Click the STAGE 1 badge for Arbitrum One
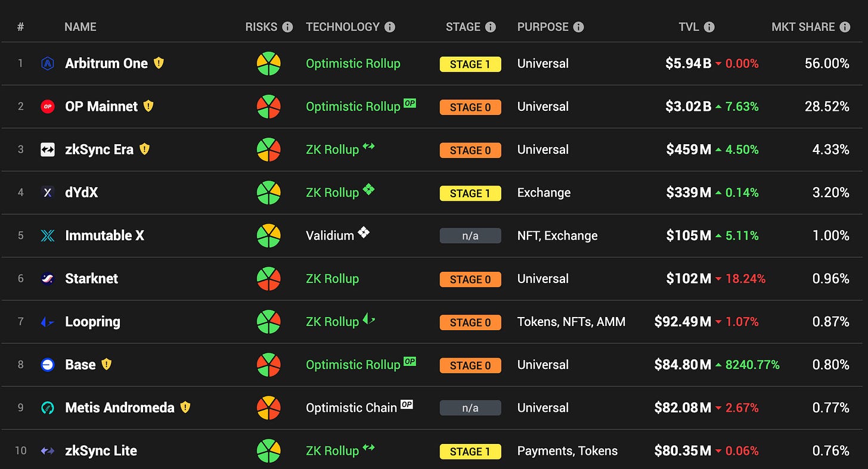 coord(470,64)
